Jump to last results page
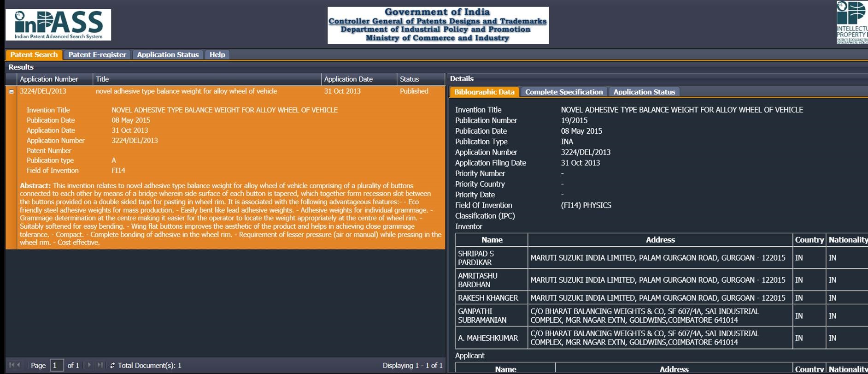 coord(100,365)
